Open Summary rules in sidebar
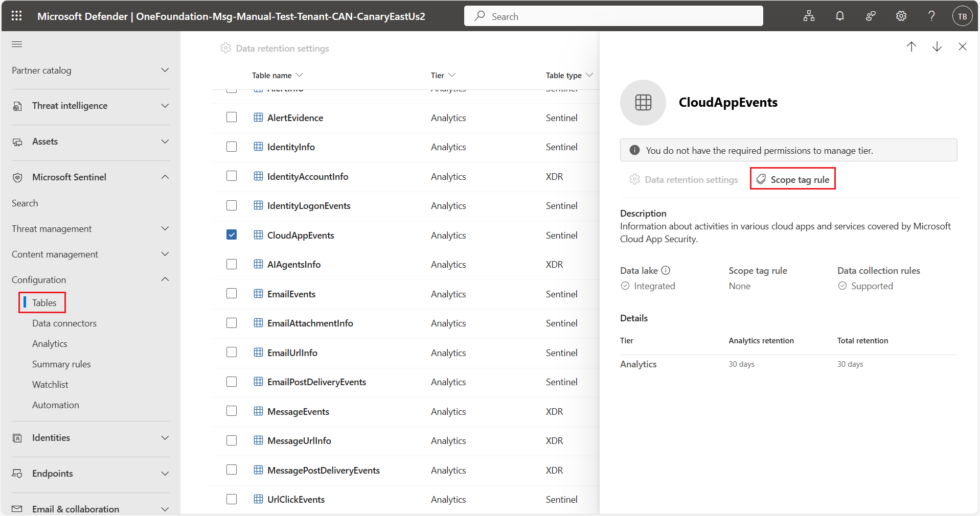This screenshot has width=980, height=516. coord(61,364)
